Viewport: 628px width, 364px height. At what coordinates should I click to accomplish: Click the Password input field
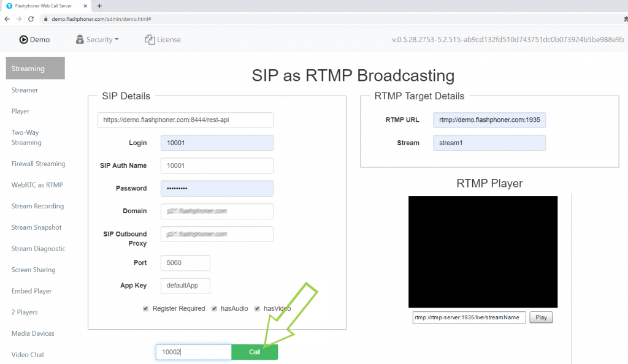217,188
